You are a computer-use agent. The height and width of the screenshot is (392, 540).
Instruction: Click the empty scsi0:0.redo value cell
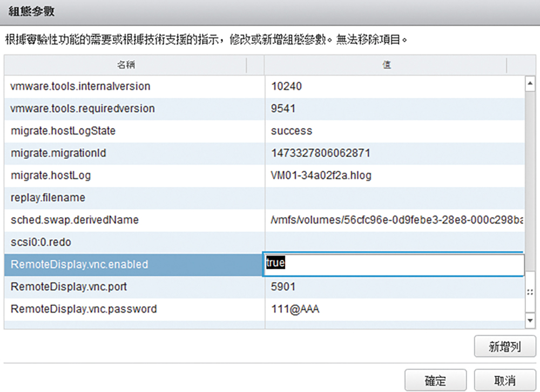pyautogui.click(x=394, y=242)
